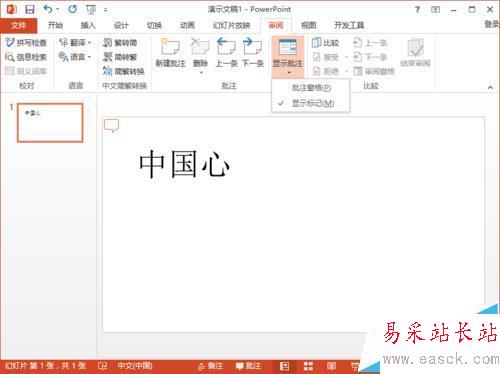This screenshot has width=500, height=374.
Task: Click the 登录 sign-in link
Action: 492,24
